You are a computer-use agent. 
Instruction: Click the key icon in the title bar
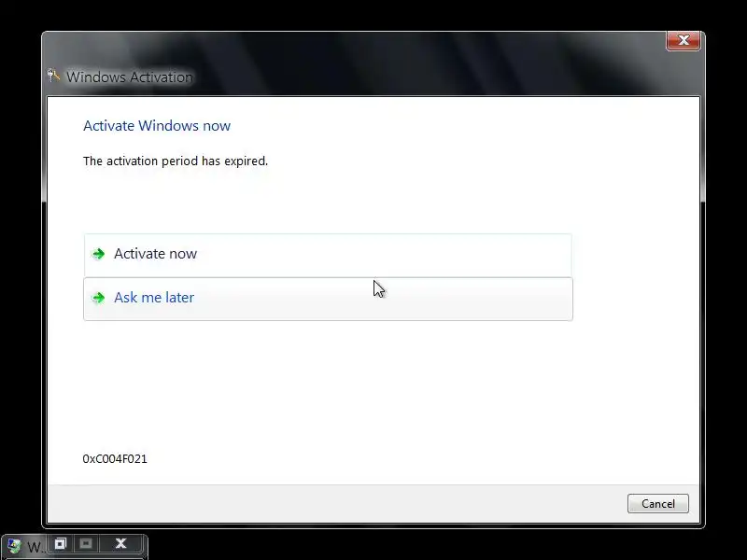pos(53,76)
